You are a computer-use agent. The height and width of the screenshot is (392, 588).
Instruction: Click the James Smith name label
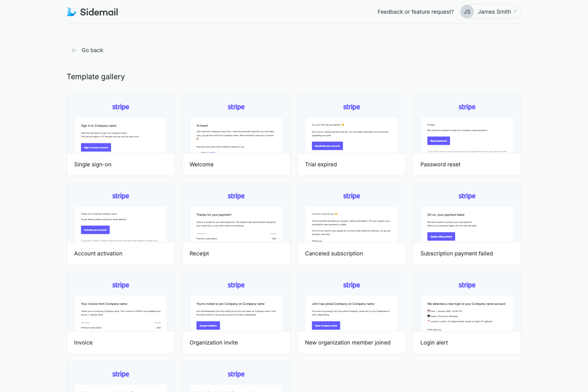494,12
